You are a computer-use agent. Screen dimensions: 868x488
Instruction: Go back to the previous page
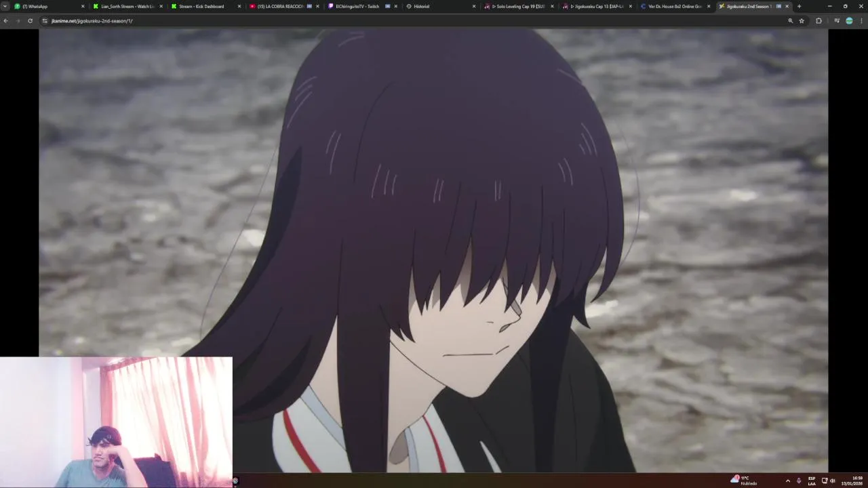5,21
